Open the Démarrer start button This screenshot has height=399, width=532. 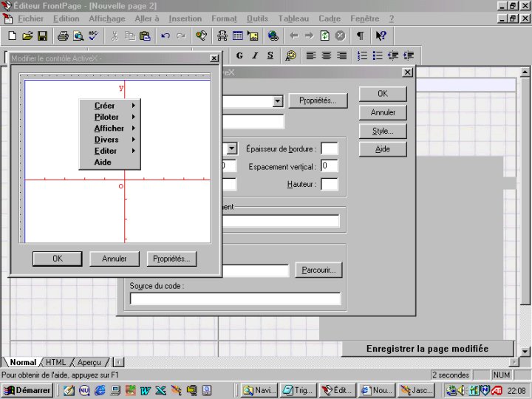[x=27, y=391]
